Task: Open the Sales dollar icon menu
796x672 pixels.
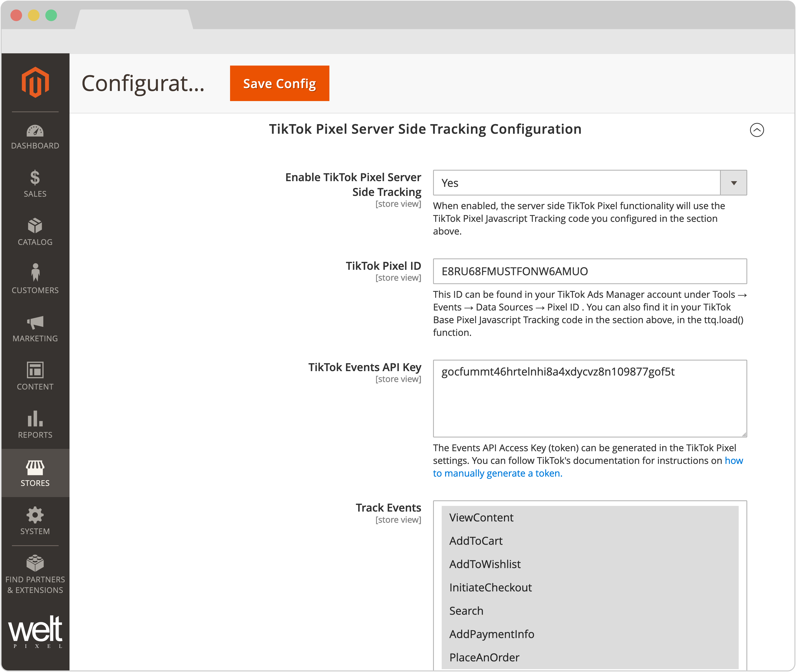Action: click(x=35, y=184)
